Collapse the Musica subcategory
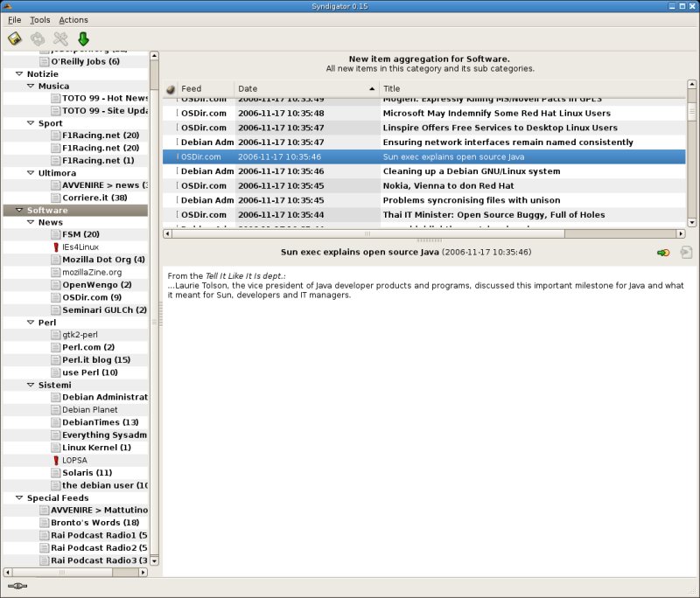This screenshot has width=700, height=598. (31, 86)
